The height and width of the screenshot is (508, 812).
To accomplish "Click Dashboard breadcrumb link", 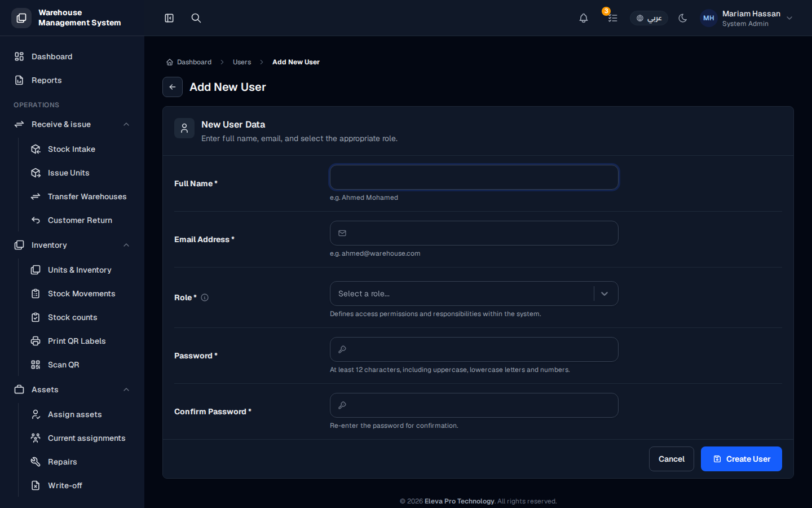I will pos(189,62).
